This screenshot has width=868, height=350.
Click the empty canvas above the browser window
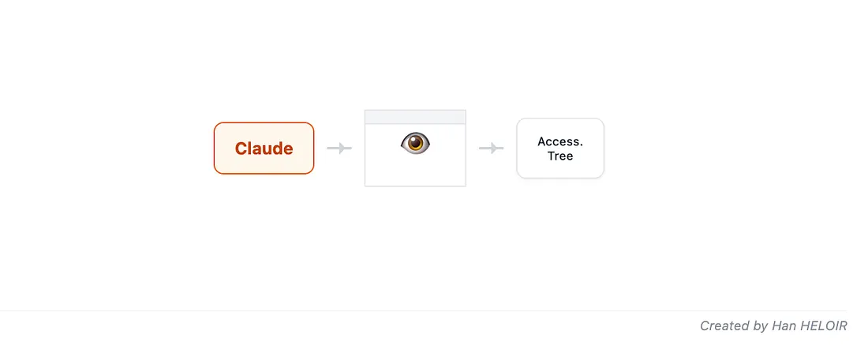point(415,55)
